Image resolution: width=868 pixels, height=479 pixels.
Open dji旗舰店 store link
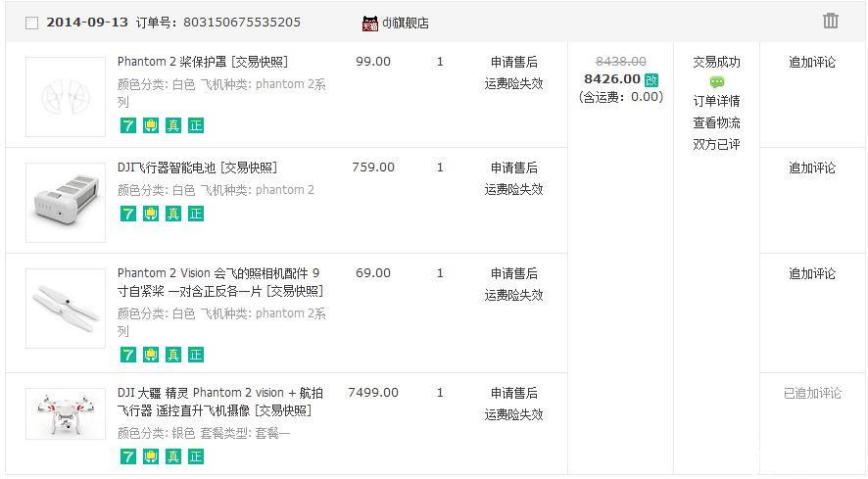[x=406, y=24]
